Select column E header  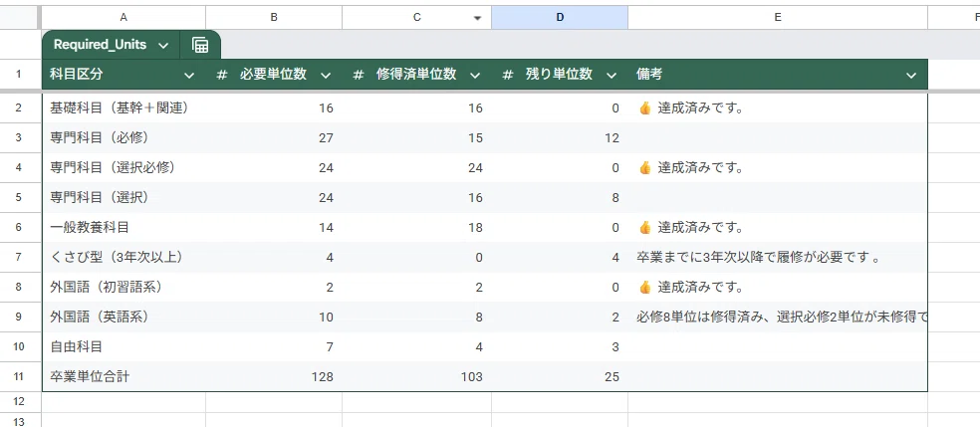click(x=778, y=18)
